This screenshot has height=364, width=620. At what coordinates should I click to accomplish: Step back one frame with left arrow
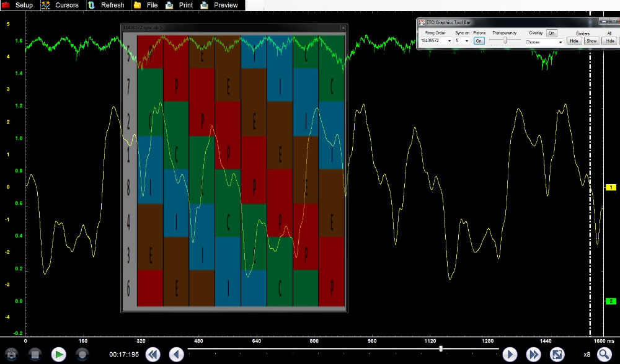tap(177, 354)
